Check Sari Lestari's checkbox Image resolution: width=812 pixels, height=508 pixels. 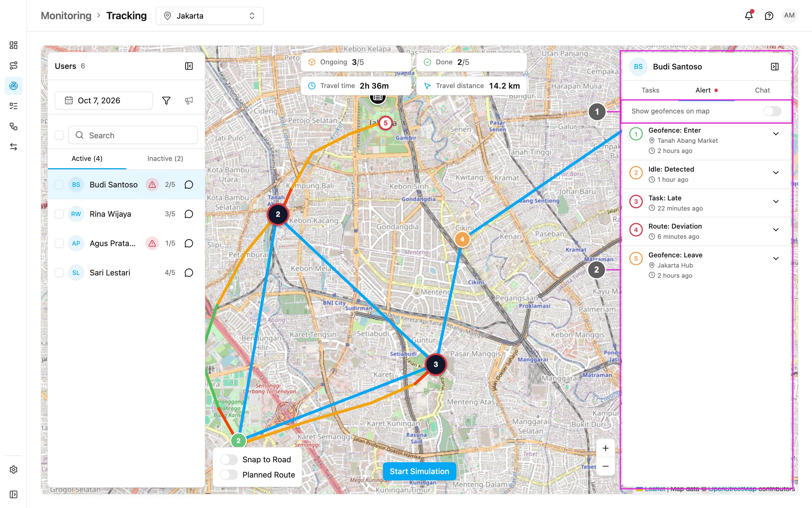[59, 272]
